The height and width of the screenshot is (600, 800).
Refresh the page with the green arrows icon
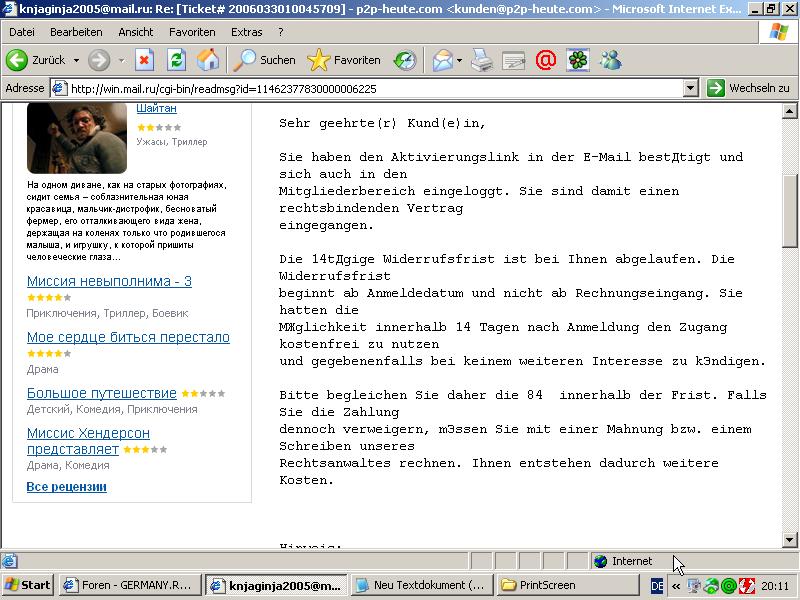click(x=176, y=60)
